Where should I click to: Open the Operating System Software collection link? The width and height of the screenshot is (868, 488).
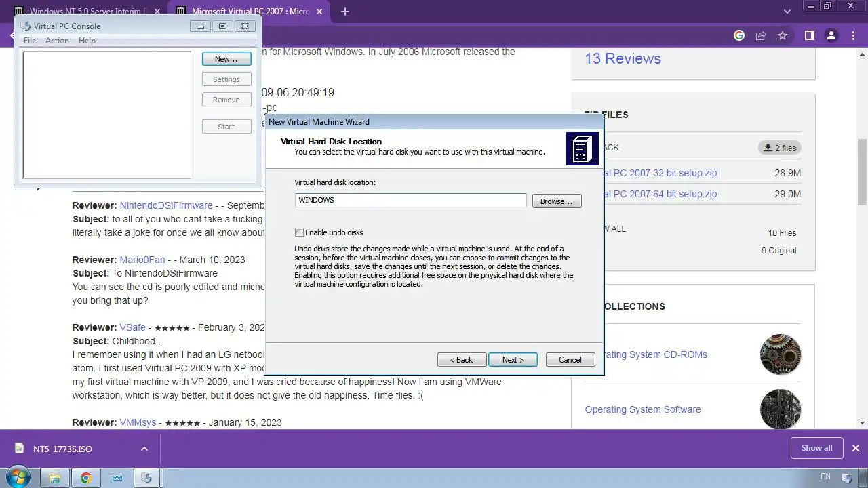click(643, 409)
